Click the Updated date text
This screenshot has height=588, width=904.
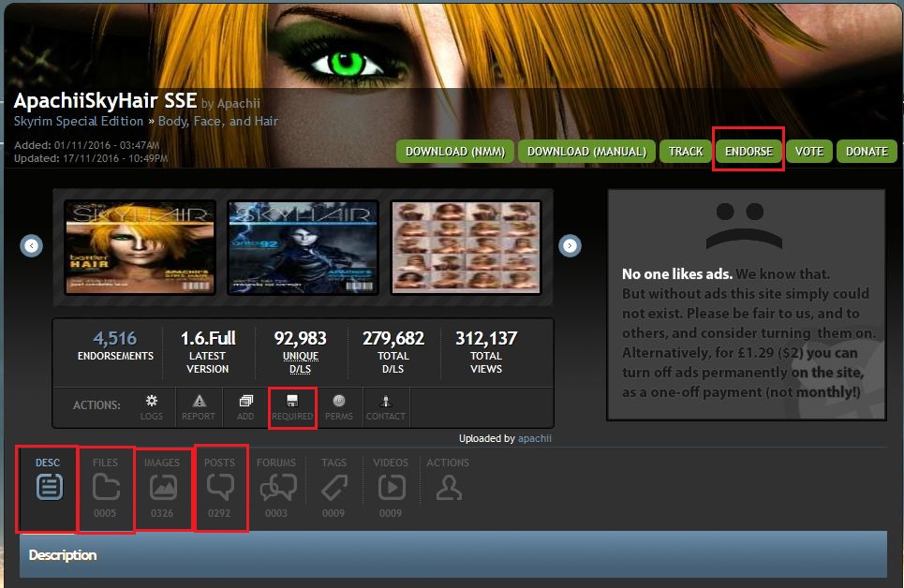point(91,158)
